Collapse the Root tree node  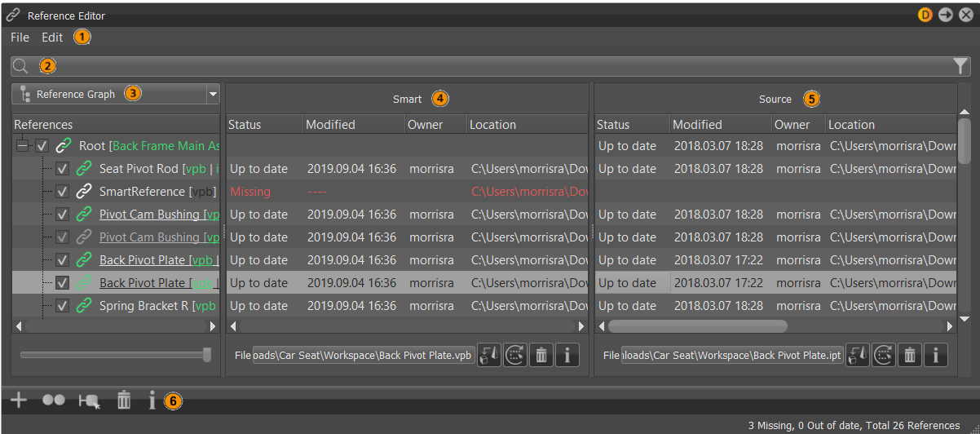point(22,146)
